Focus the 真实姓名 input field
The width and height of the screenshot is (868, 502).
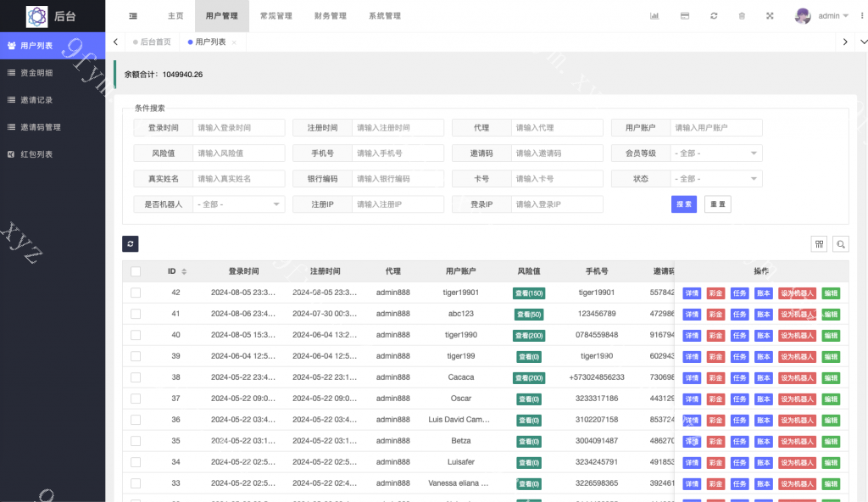(x=238, y=179)
